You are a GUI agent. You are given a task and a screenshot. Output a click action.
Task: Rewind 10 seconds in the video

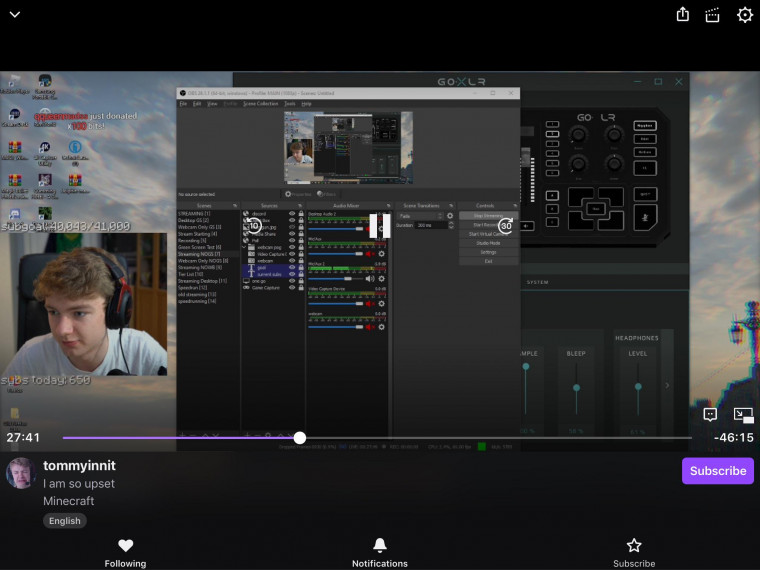pyautogui.click(x=253, y=225)
